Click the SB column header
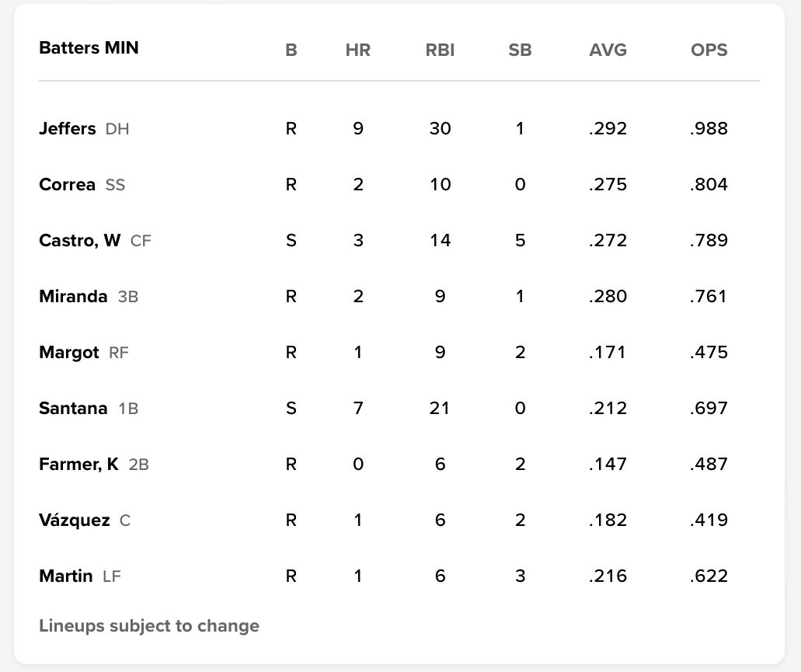The image size is (801, 672). click(520, 50)
